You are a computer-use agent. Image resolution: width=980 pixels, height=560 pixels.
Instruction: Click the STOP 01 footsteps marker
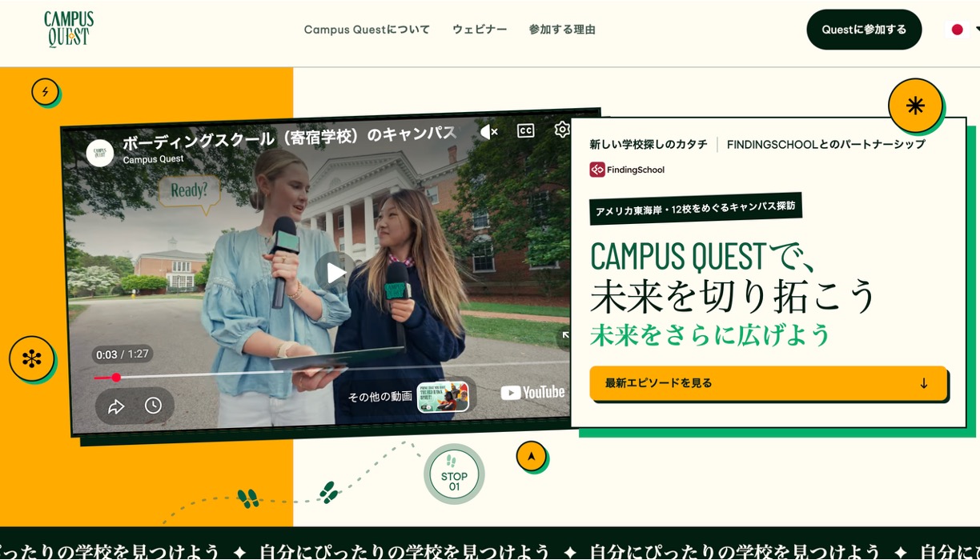click(x=454, y=474)
